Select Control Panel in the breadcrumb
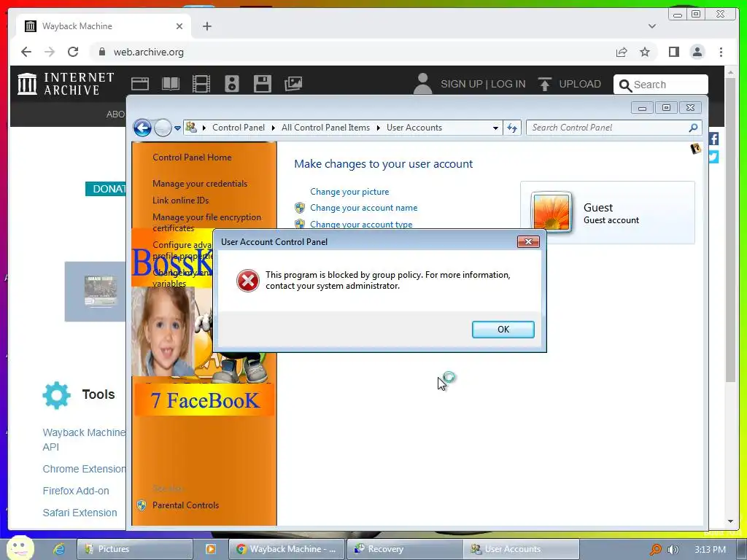Image resolution: width=747 pixels, height=560 pixels. (x=239, y=128)
